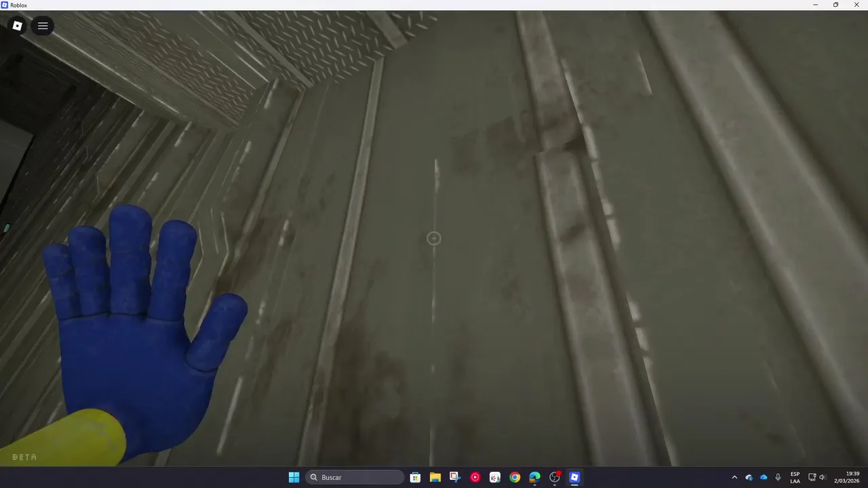Open Microsoft Edge from the taskbar
Screen dimensions: 868x488
point(534,477)
